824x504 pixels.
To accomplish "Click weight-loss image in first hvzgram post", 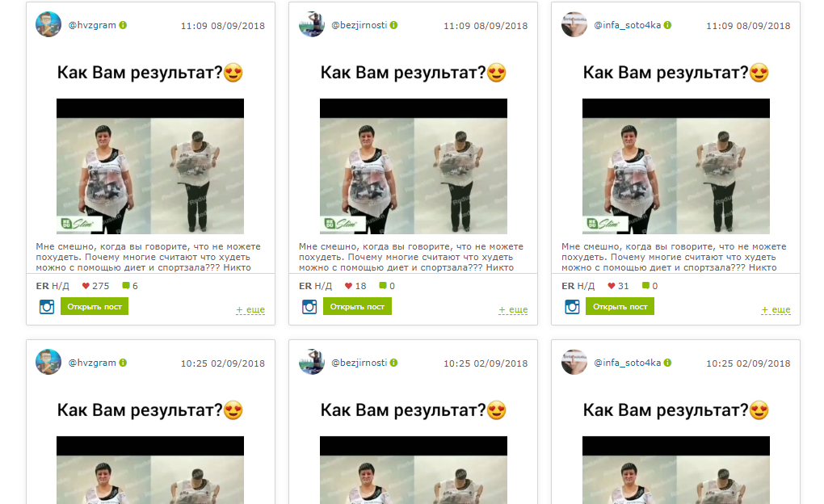I will (x=150, y=166).
